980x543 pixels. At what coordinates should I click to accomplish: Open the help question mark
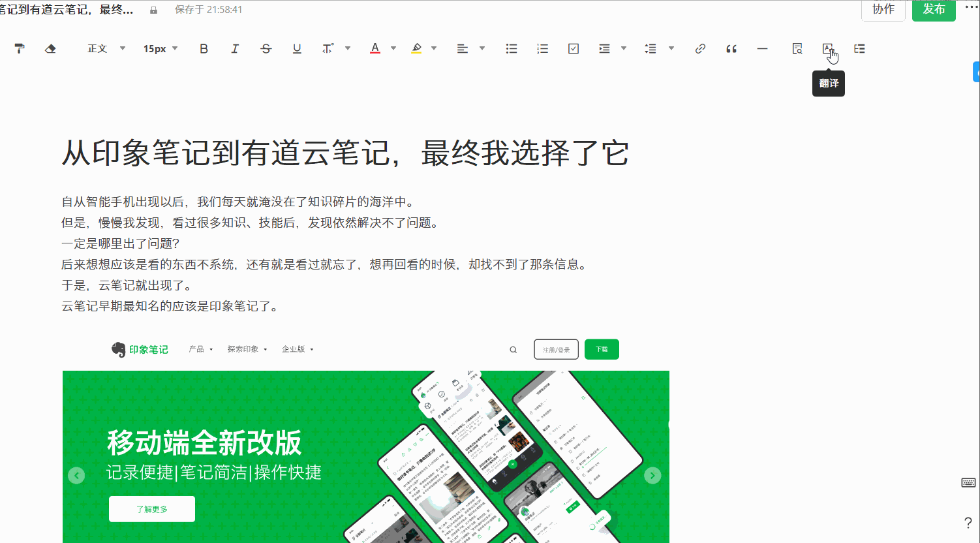[968, 523]
